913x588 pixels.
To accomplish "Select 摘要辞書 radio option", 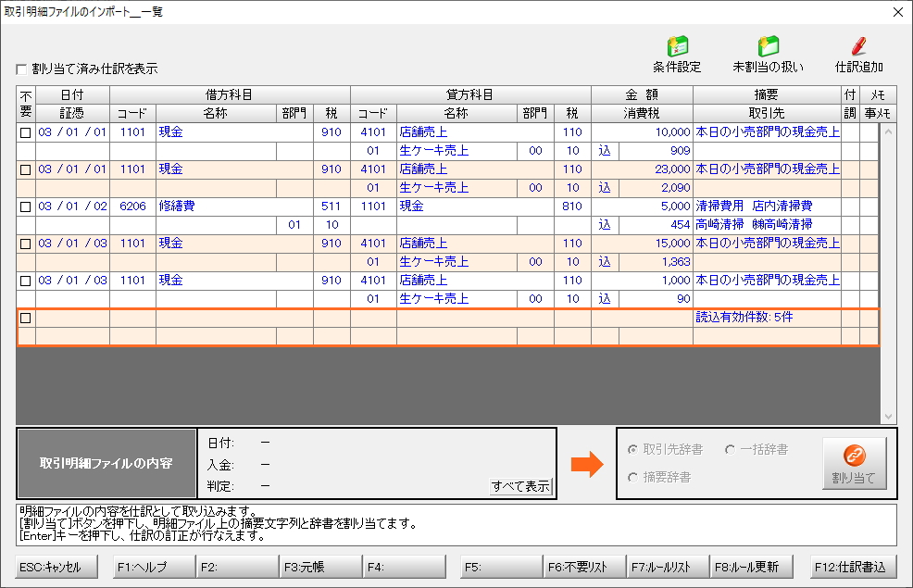I will pyautogui.click(x=633, y=478).
